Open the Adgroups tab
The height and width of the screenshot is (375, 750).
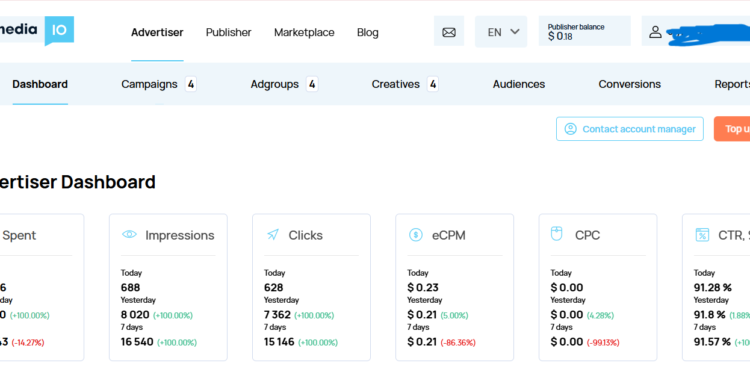click(275, 84)
